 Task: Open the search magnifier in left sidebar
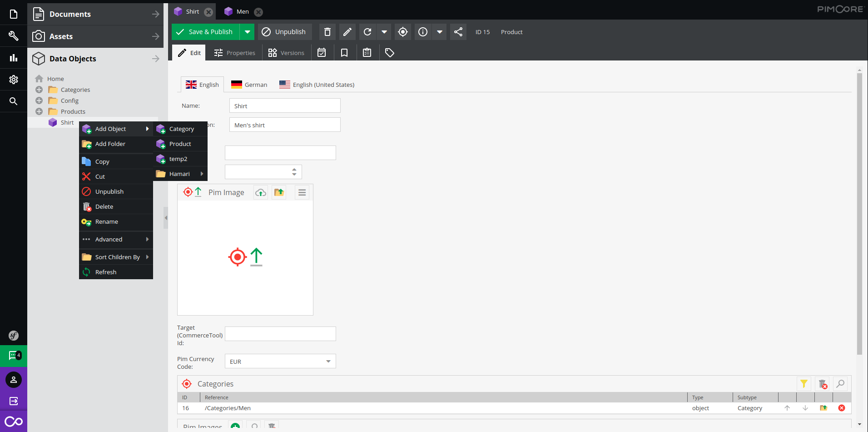point(14,101)
